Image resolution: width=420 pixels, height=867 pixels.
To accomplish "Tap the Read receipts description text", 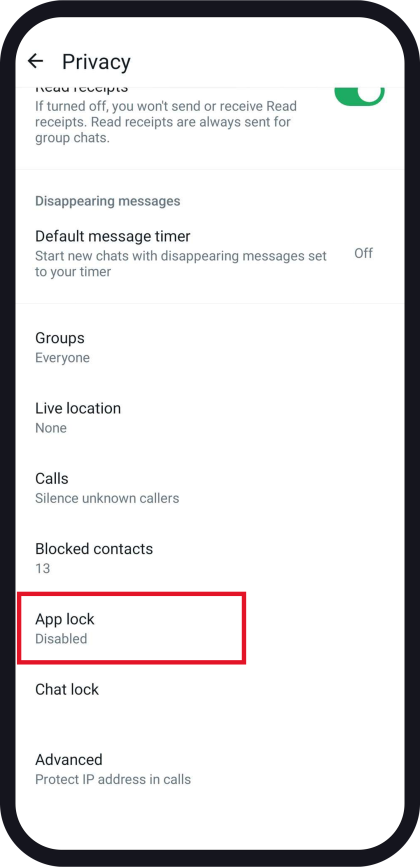I will pyautogui.click(x=166, y=122).
